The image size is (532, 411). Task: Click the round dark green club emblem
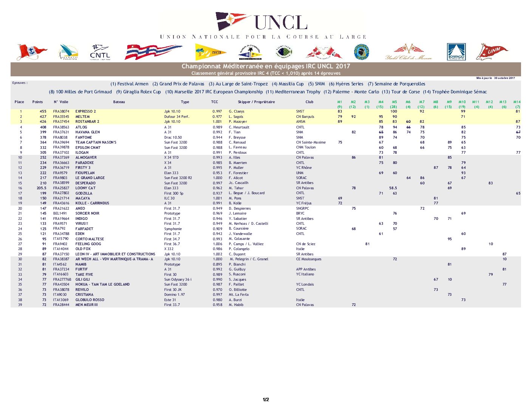[284, 52]
